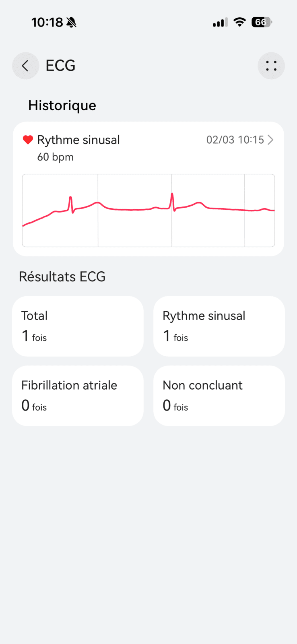297x644 pixels.
Task: Expand the record using the chevron arrow
Action: point(271,140)
